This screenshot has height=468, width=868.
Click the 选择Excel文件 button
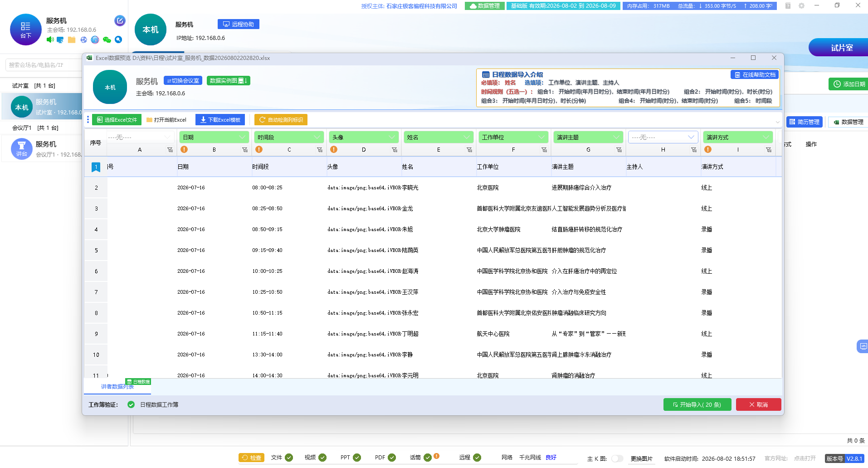coord(117,120)
